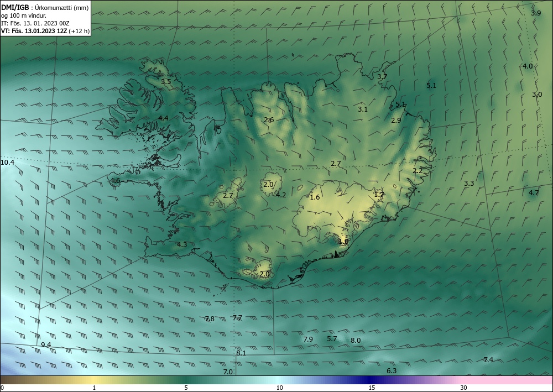Image resolution: width=553 pixels, height=392 pixels.
Task: Click the 15 tick label on the color scale
Action: 372,388
